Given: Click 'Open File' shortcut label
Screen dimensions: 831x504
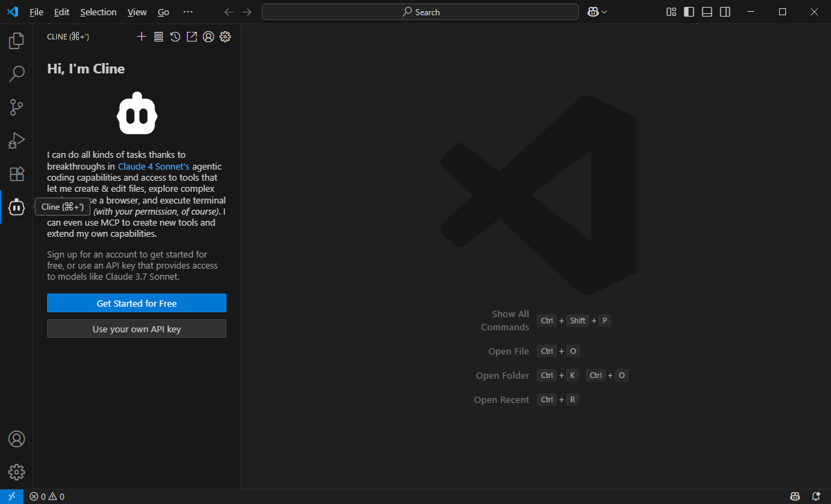Looking at the screenshot, I should tap(508, 352).
